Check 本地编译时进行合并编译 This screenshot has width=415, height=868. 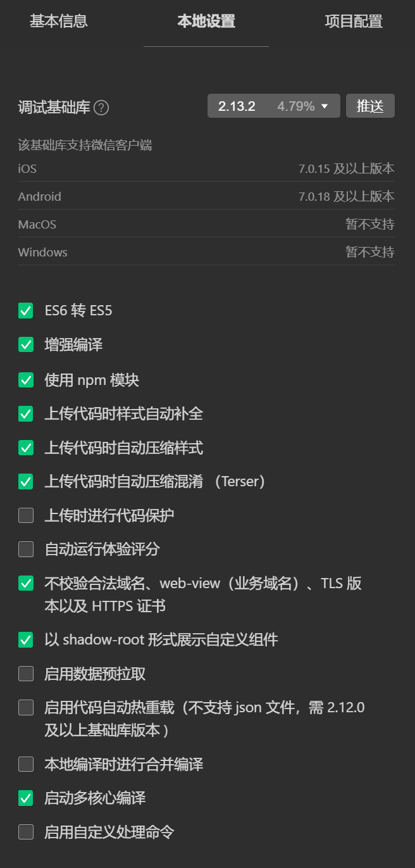[x=25, y=764]
